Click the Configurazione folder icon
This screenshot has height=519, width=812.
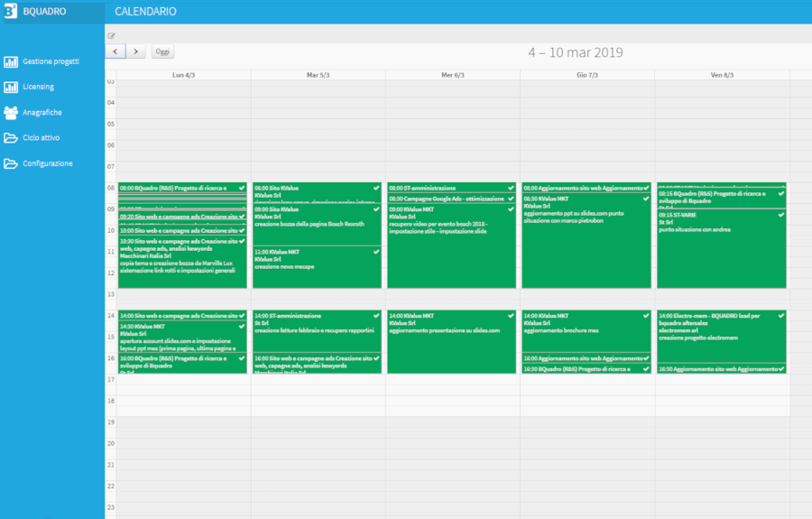10,163
